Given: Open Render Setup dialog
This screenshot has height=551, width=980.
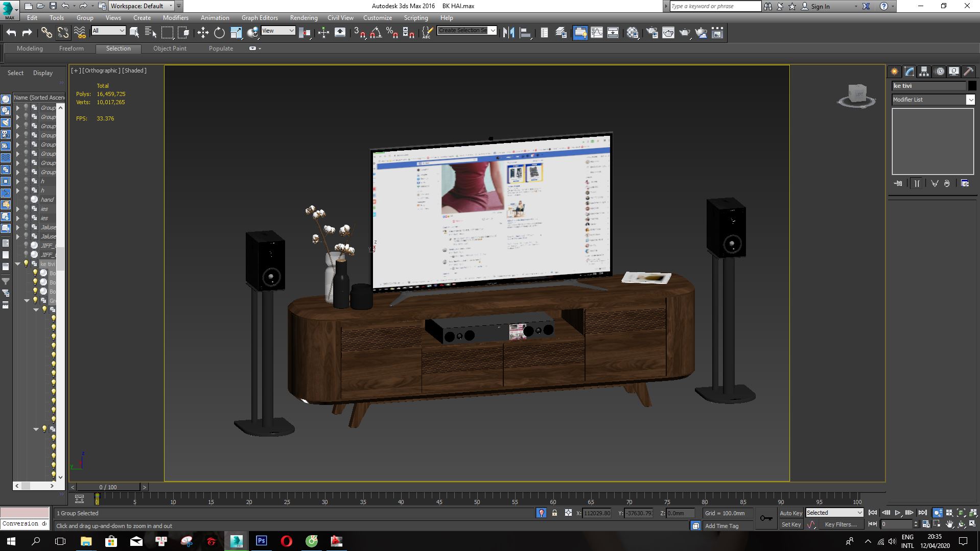Looking at the screenshot, I should click(x=652, y=33).
